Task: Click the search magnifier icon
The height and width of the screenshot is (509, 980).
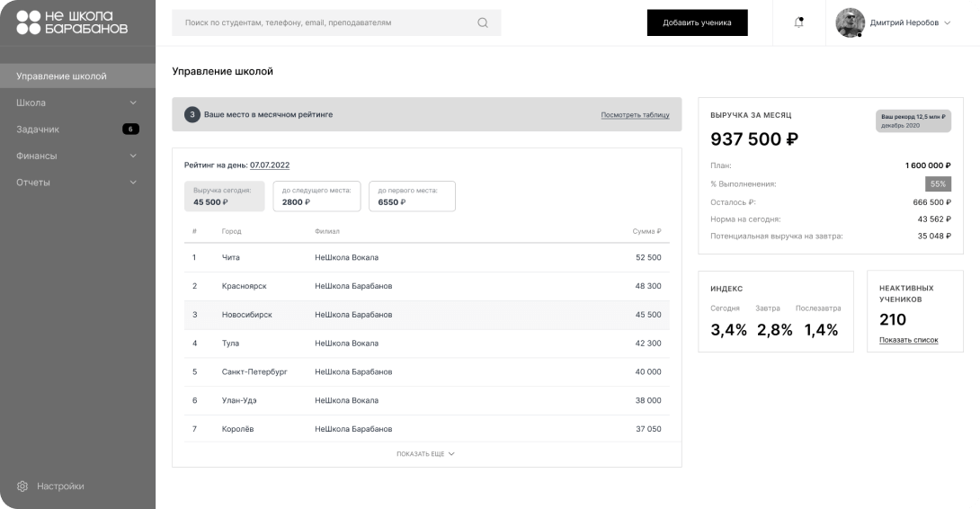Action: coord(483,23)
